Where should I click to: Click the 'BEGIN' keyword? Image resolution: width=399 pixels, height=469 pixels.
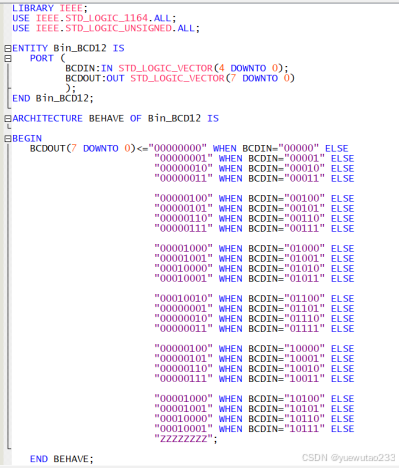27,138
